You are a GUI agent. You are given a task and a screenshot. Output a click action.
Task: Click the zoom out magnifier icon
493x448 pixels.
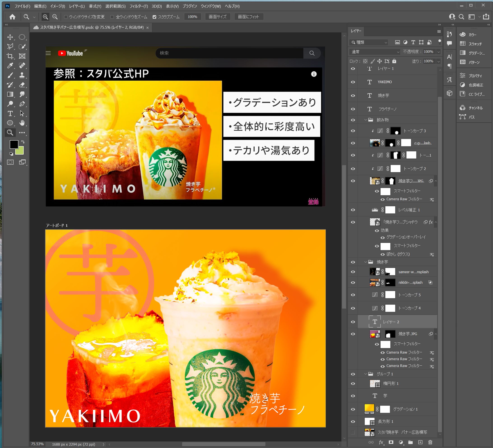click(55, 17)
